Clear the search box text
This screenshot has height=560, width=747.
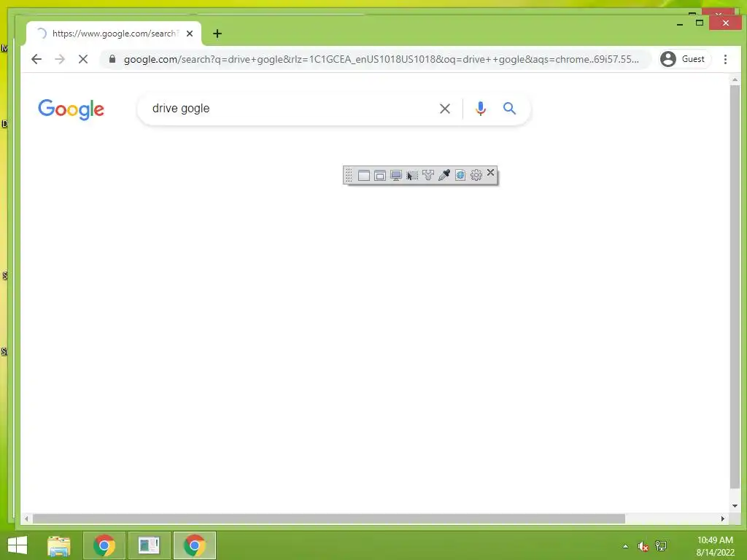(x=444, y=109)
